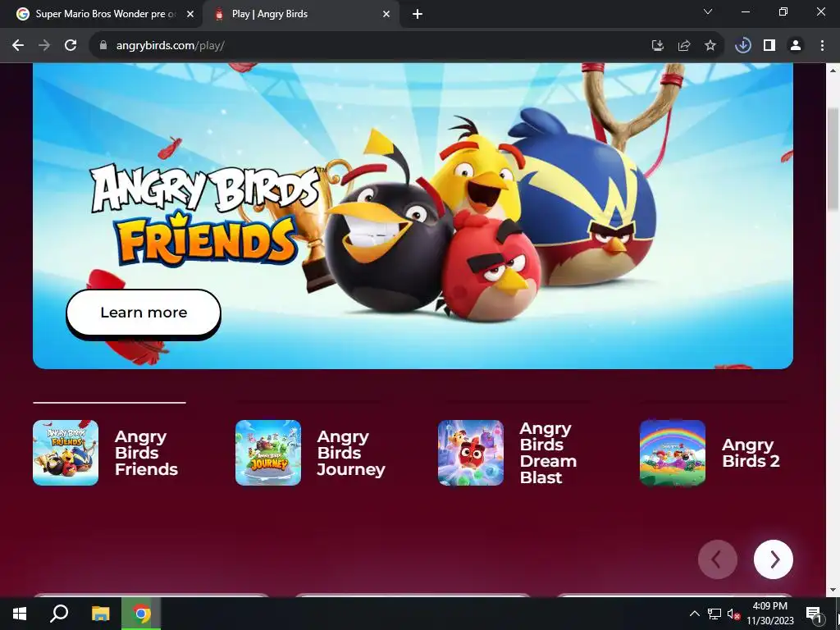
Task: Open the Windows Start menu
Action: click(x=20, y=614)
